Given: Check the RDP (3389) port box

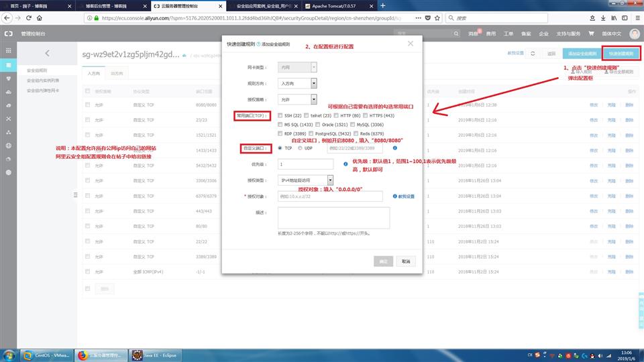Looking at the screenshot, I should tap(280, 133).
